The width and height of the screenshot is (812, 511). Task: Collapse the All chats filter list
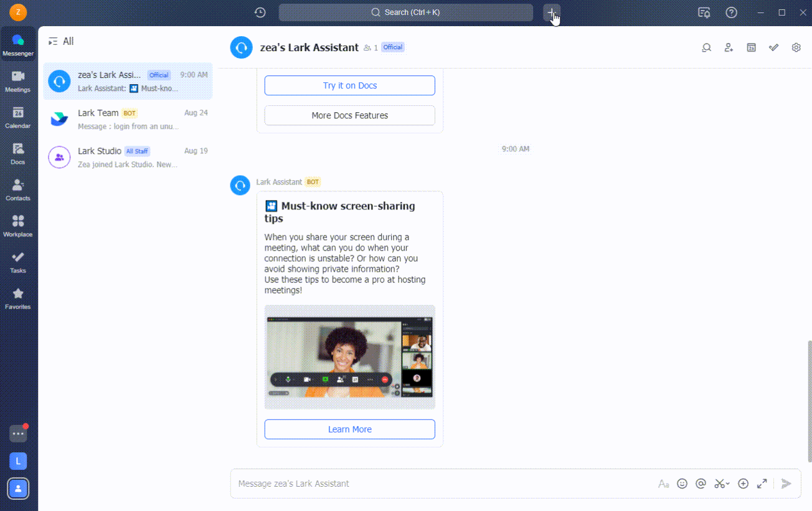pos(53,42)
